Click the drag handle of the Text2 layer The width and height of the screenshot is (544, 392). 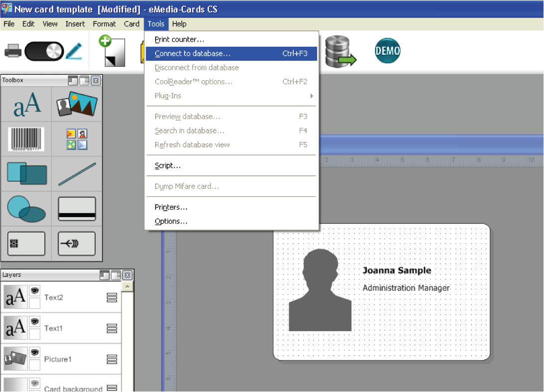click(112, 297)
